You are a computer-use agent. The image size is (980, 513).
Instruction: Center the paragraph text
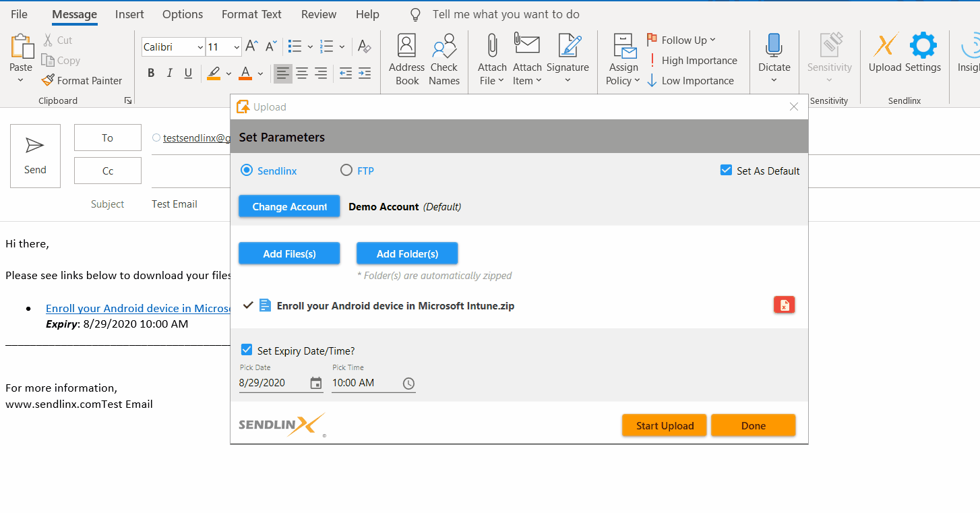pyautogui.click(x=302, y=73)
